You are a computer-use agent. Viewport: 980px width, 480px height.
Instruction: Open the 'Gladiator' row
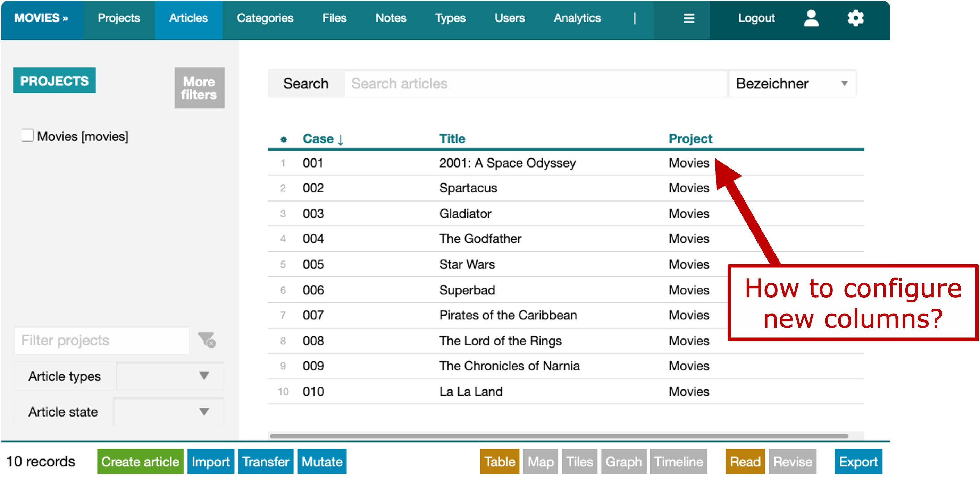pyautogui.click(x=566, y=213)
